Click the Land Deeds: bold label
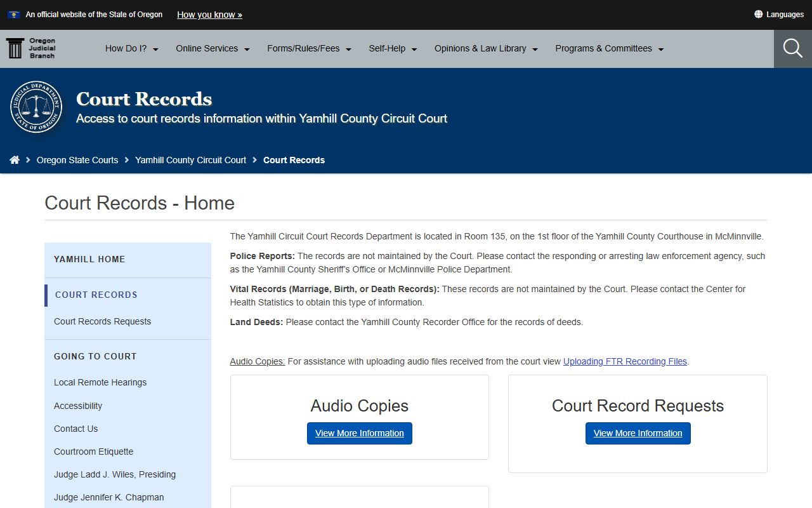812x508 pixels. coord(256,322)
